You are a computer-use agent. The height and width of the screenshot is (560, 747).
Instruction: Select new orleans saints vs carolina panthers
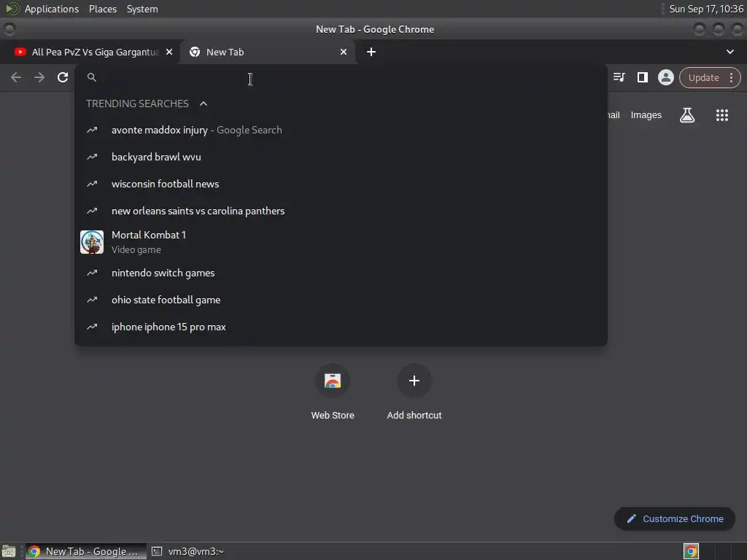(341, 211)
